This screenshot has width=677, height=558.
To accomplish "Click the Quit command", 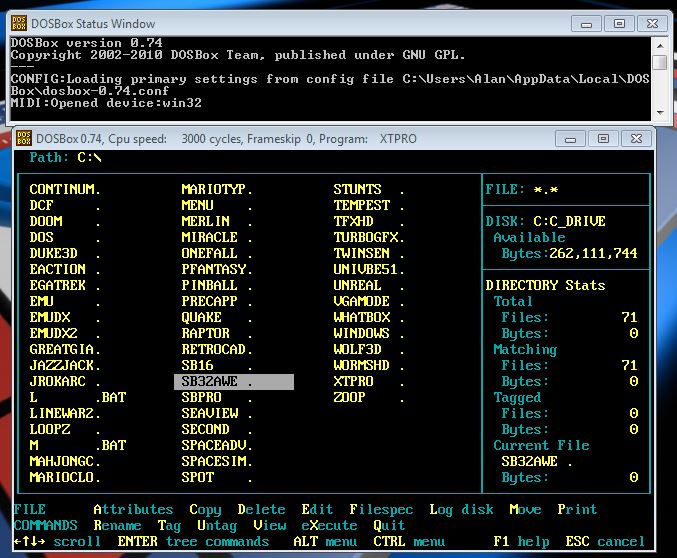I will pos(389,525).
